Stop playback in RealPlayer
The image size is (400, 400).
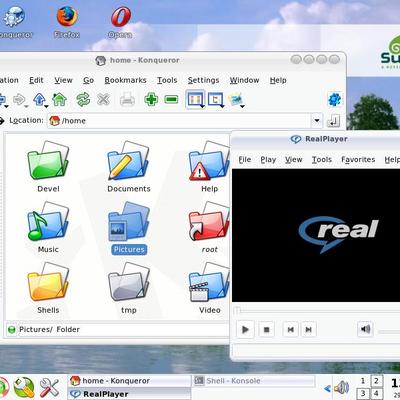pos(266,330)
